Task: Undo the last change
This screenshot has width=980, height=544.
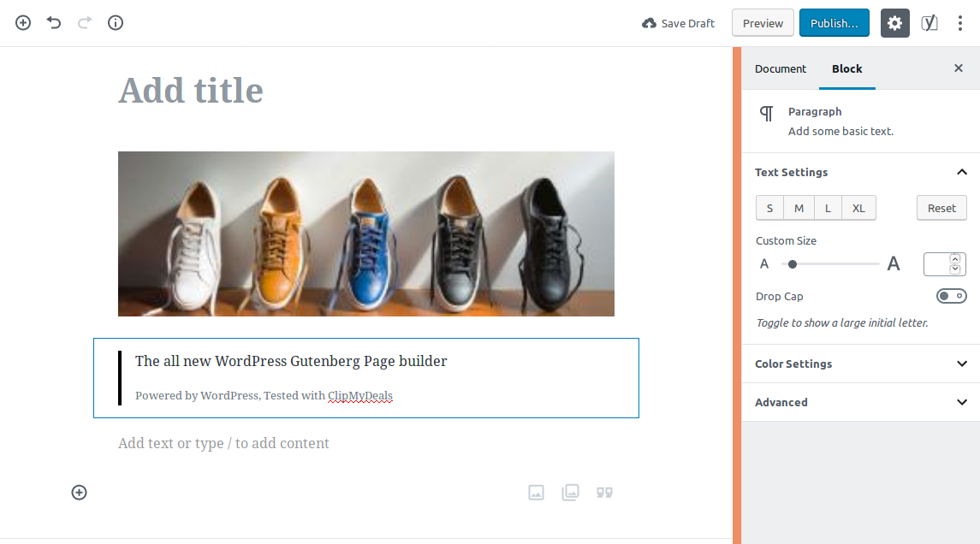Action: pyautogui.click(x=54, y=23)
